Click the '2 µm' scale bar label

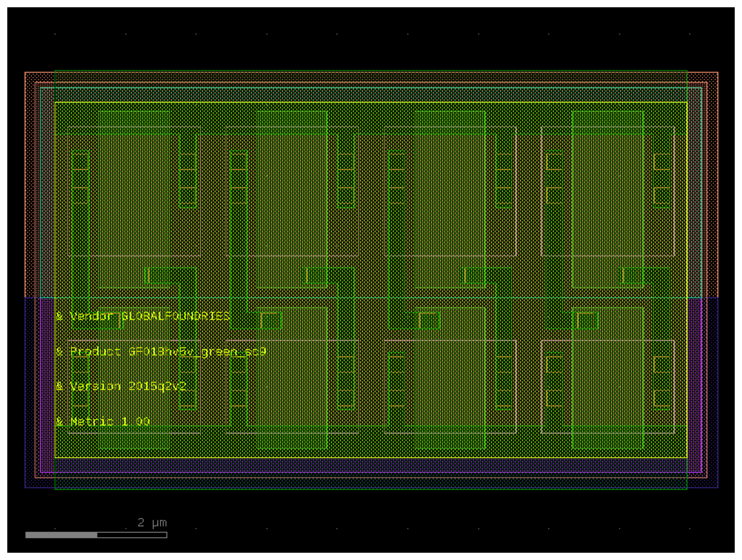(x=152, y=523)
